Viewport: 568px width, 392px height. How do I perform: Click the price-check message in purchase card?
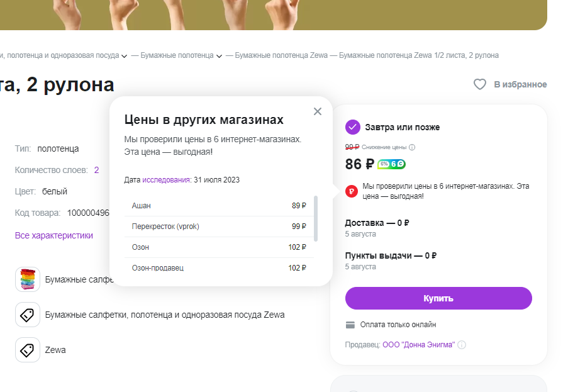coord(445,191)
